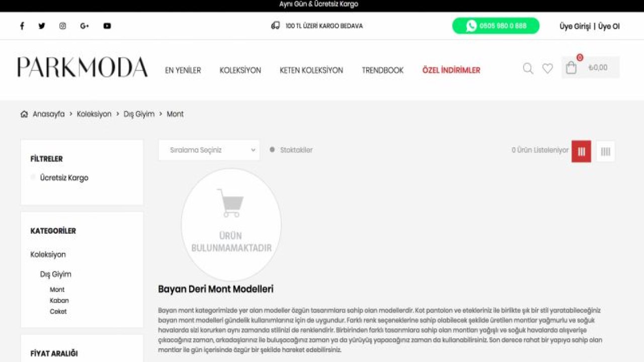Adjust the Fiyat Aralığı price range
Screen dimensions: 644x362
[x=53, y=353]
